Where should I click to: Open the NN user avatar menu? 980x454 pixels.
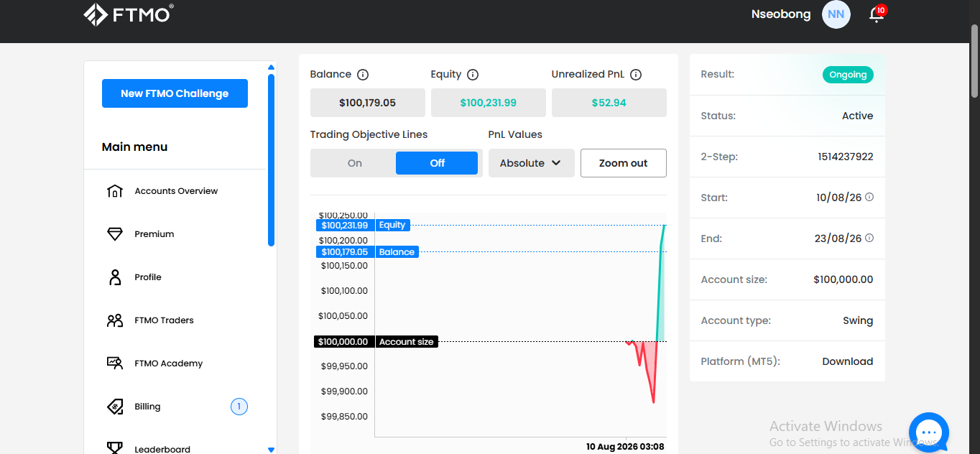836,14
